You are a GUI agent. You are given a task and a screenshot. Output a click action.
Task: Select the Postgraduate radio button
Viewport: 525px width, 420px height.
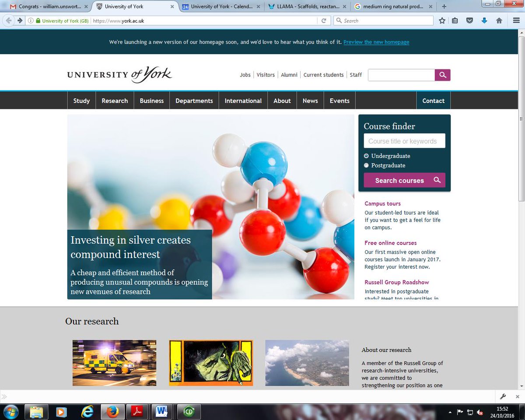pyautogui.click(x=366, y=165)
